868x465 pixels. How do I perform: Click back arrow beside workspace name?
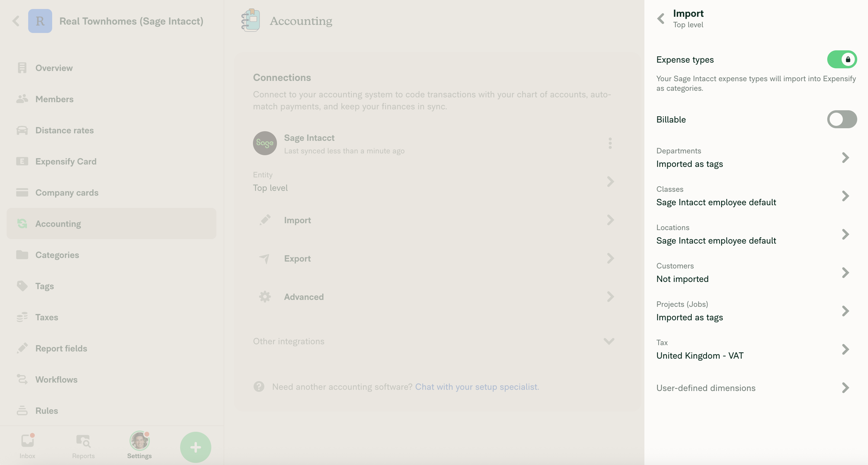[16, 21]
